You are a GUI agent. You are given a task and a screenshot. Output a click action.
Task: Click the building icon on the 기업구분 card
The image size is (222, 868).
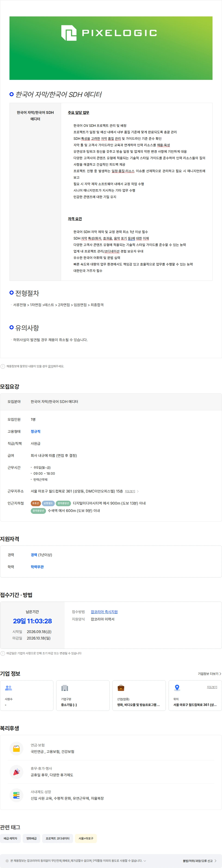point(65,688)
